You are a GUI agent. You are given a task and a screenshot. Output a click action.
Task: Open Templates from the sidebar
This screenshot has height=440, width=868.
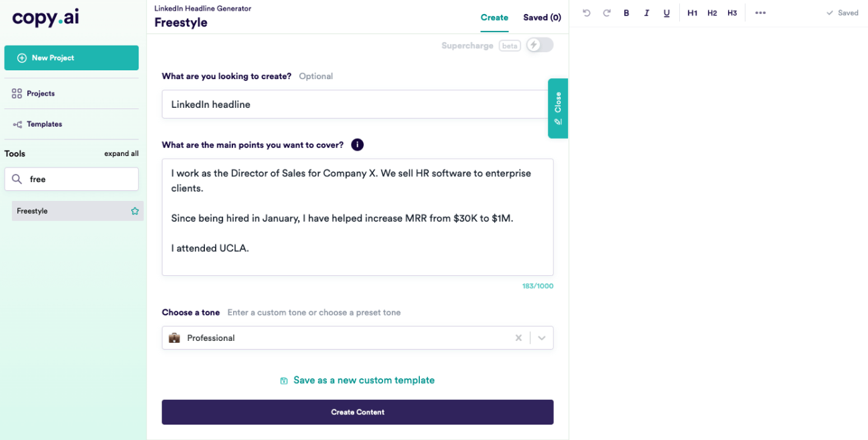pos(44,124)
